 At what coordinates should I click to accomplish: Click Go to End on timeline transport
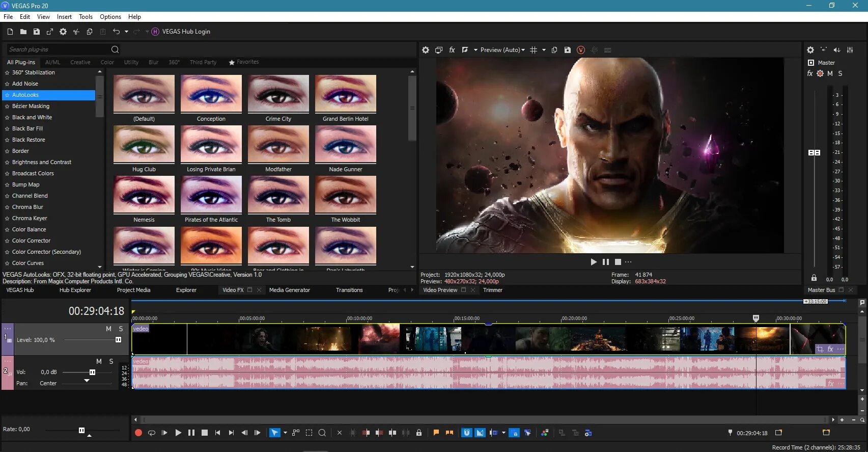click(x=231, y=433)
